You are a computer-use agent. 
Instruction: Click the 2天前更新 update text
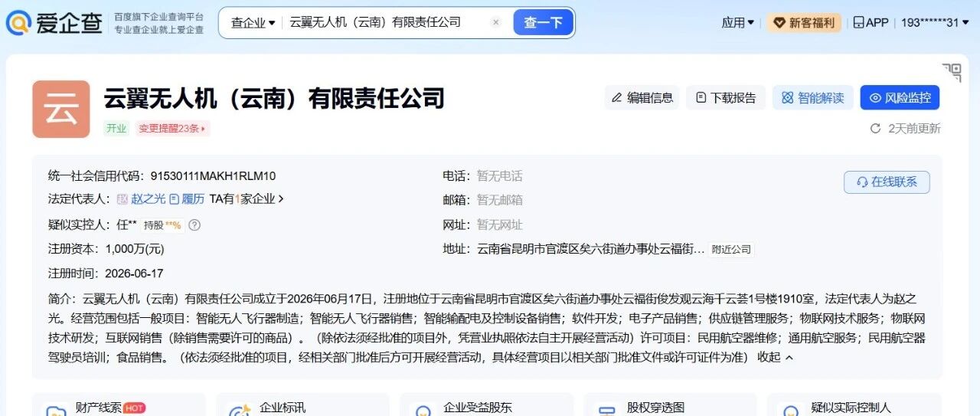coord(914,129)
